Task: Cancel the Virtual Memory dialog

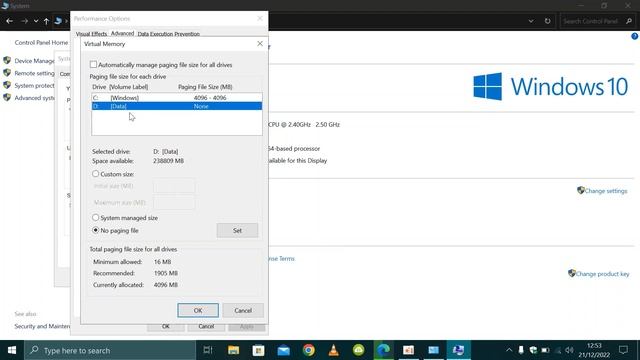Action: pyautogui.click(x=243, y=311)
